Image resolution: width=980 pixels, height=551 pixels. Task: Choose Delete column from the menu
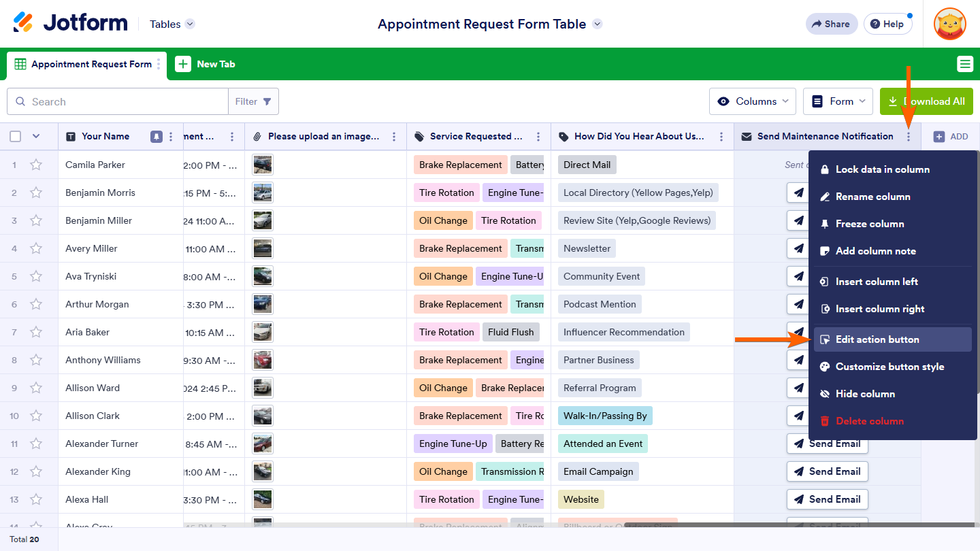[869, 421]
